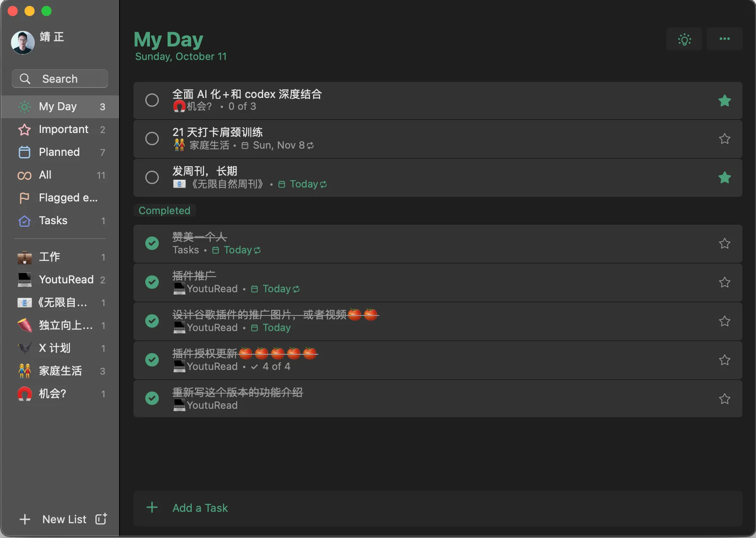The height and width of the screenshot is (538, 756).
Task: Check off the 发周刊，长期 task
Action: 152,177
